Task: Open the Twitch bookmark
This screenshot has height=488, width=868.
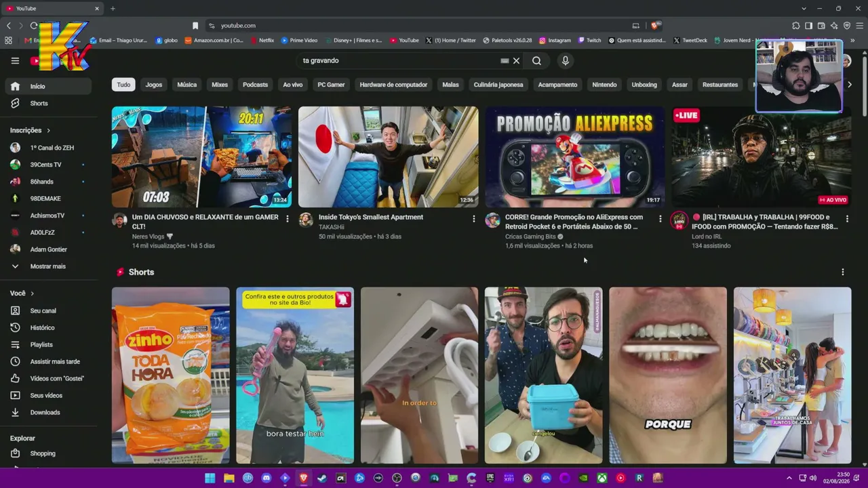Action: pyautogui.click(x=589, y=41)
